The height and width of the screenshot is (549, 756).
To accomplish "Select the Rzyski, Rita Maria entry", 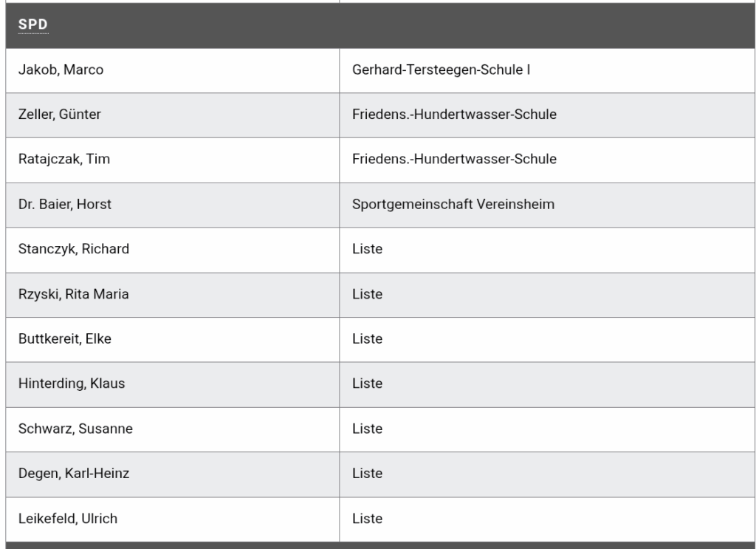I will pos(74,294).
